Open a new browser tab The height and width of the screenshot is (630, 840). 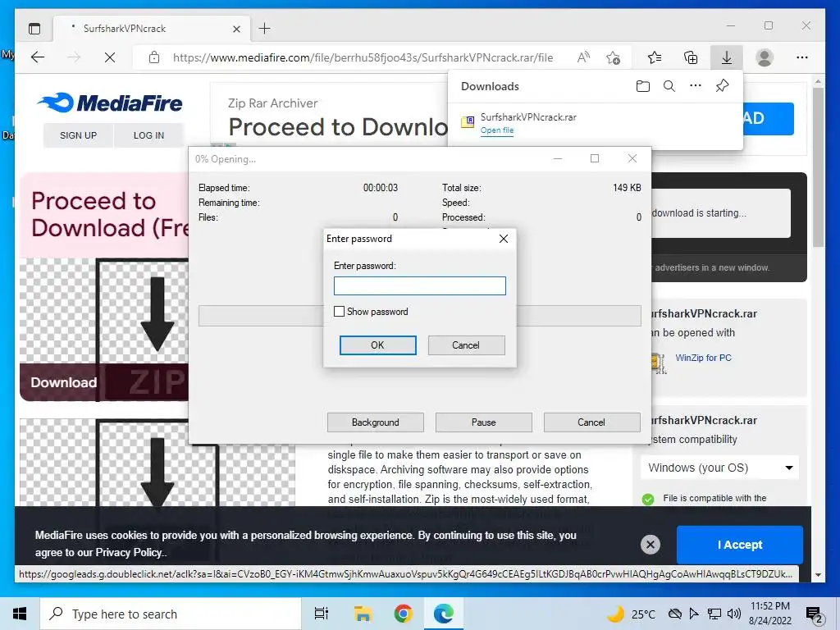coord(265,29)
